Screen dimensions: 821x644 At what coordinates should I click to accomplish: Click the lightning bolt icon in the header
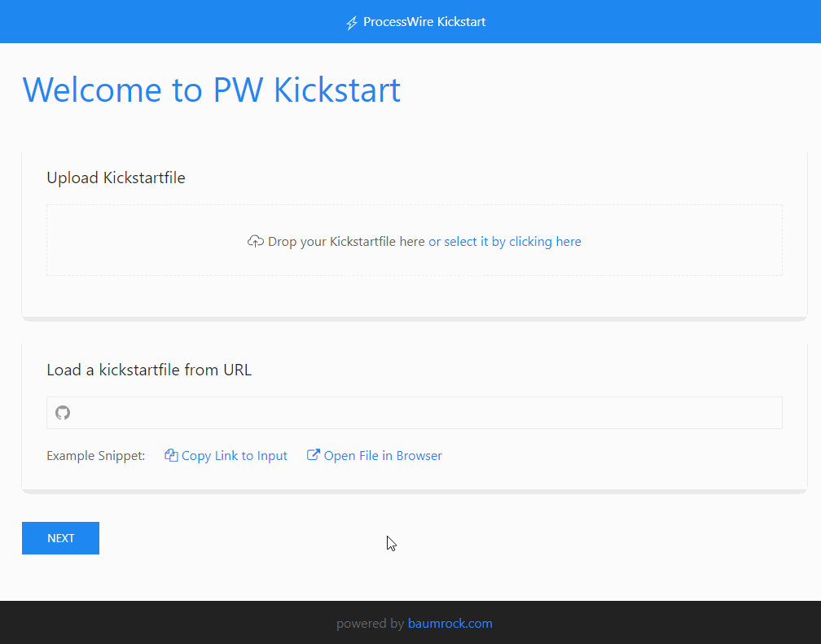click(351, 22)
